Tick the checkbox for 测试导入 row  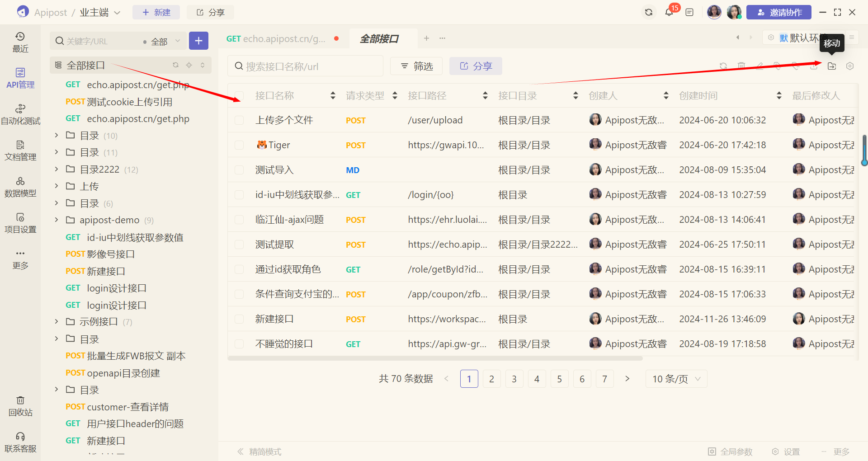(x=239, y=170)
